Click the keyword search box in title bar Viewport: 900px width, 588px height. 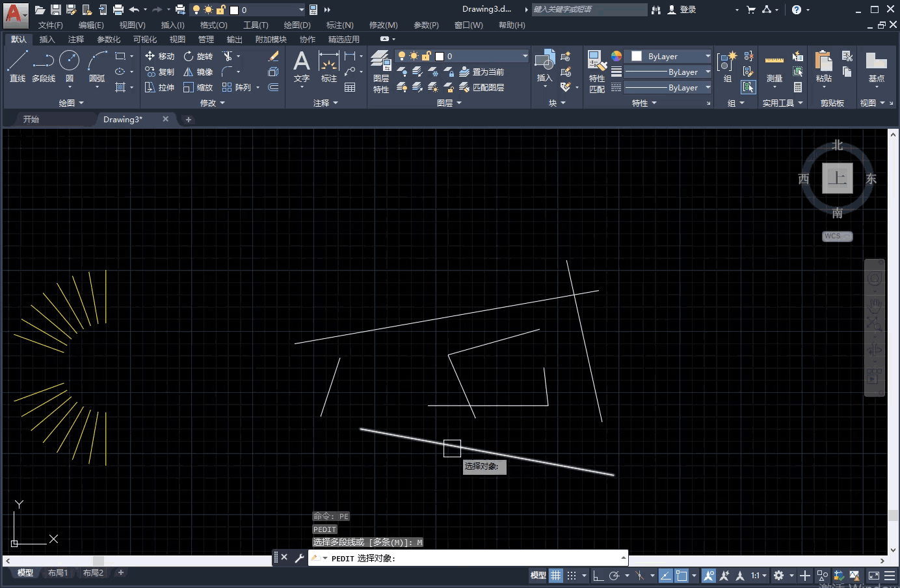tap(589, 9)
